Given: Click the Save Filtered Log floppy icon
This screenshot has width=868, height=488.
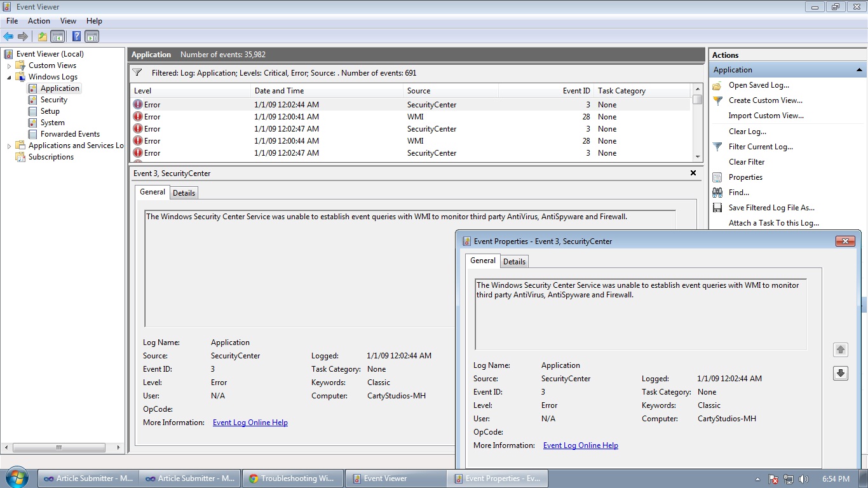Looking at the screenshot, I should tap(717, 208).
